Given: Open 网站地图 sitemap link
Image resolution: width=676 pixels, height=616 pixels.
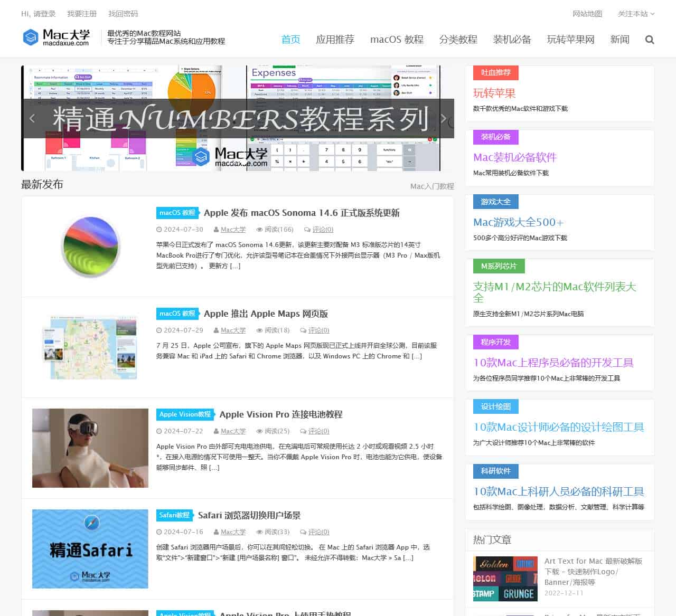Looking at the screenshot, I should 587,14.
